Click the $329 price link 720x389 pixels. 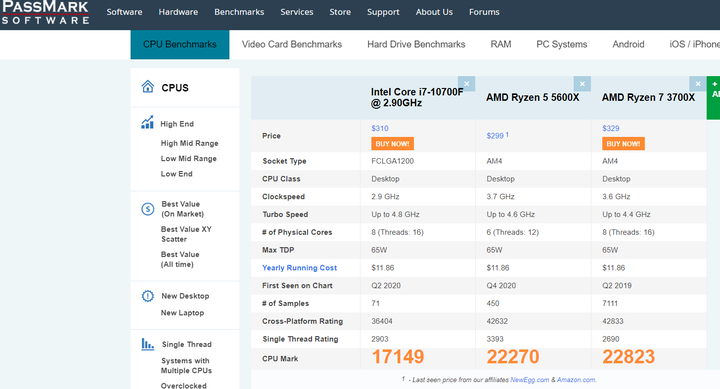coord(611,129)
